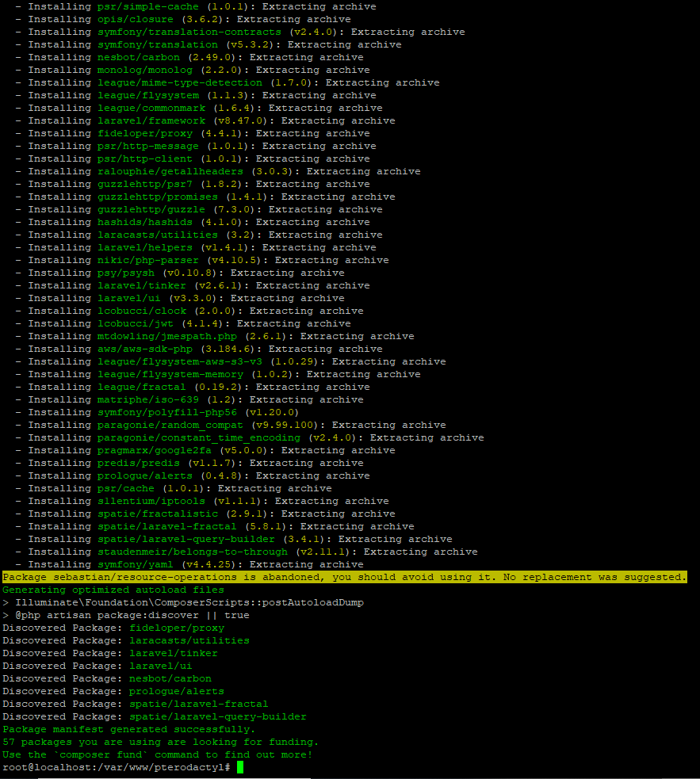
Task: Click 'aws/aws-sdk-php' package name
Action: (x=144, y=349)
